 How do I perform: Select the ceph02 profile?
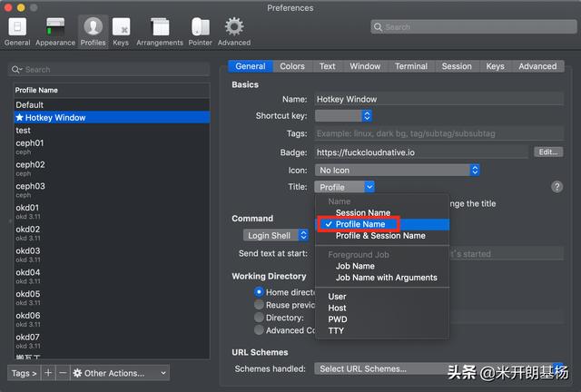click(112, 168)
